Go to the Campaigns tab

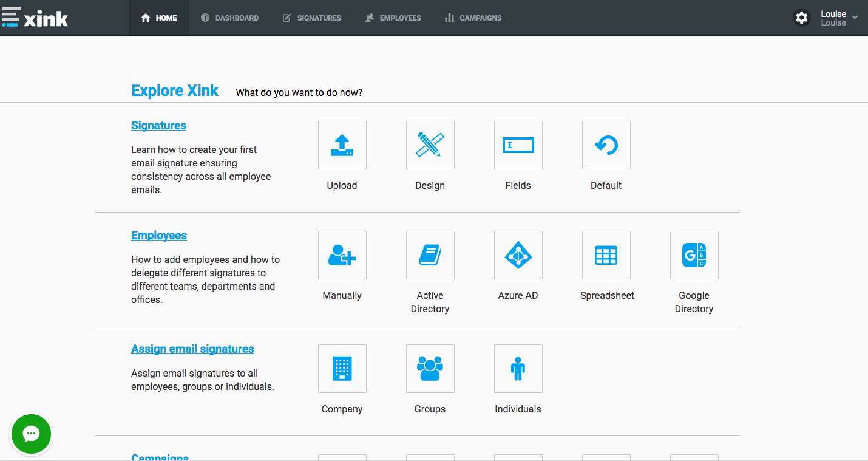click(x=473, y=18)
